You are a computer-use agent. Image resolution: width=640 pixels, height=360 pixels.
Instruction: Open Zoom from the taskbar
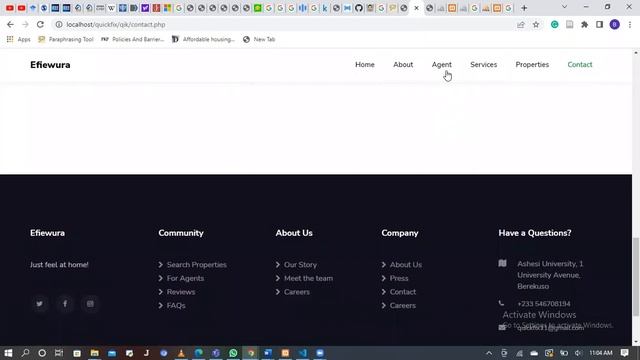pos(320,353)
